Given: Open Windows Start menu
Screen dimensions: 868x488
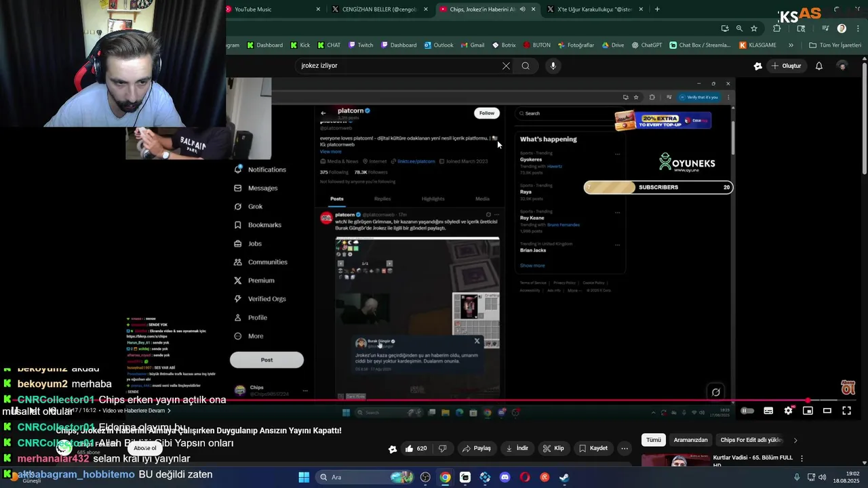Looking at the screenshot, I should click(304, 477).
